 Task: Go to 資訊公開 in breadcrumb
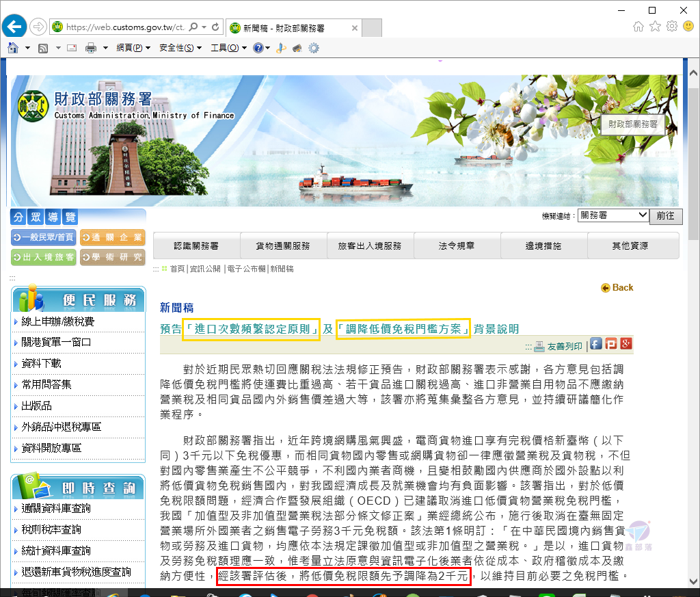pos(205,269)
